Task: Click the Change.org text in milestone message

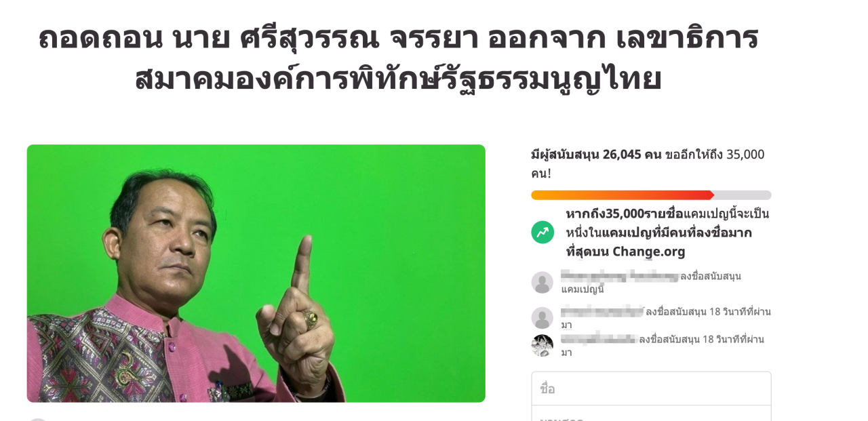Action: point(649,252)
